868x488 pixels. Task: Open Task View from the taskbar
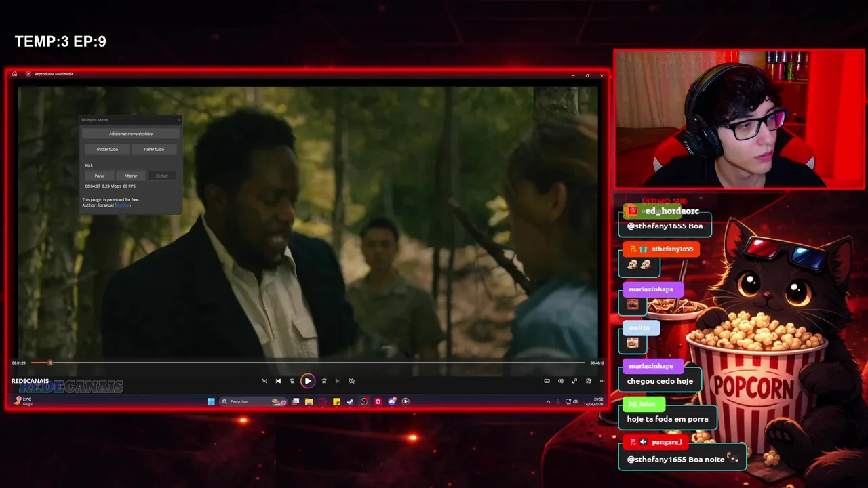296,401
